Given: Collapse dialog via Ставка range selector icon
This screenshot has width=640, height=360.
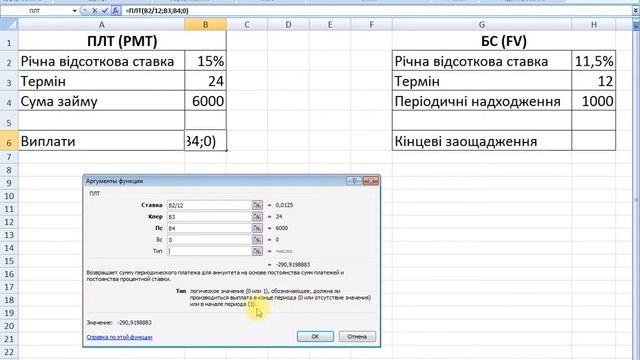Looking at the screenshot, I should coord(257,205).
